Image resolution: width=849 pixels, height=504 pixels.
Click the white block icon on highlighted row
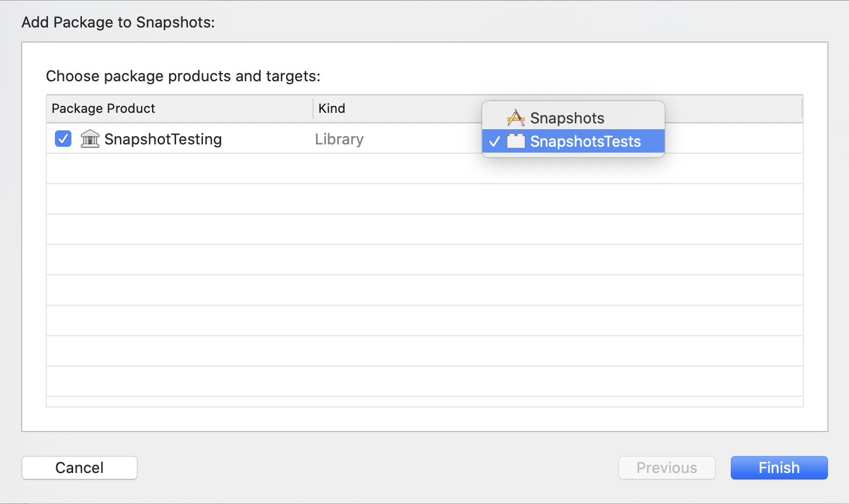coord(515,141)
